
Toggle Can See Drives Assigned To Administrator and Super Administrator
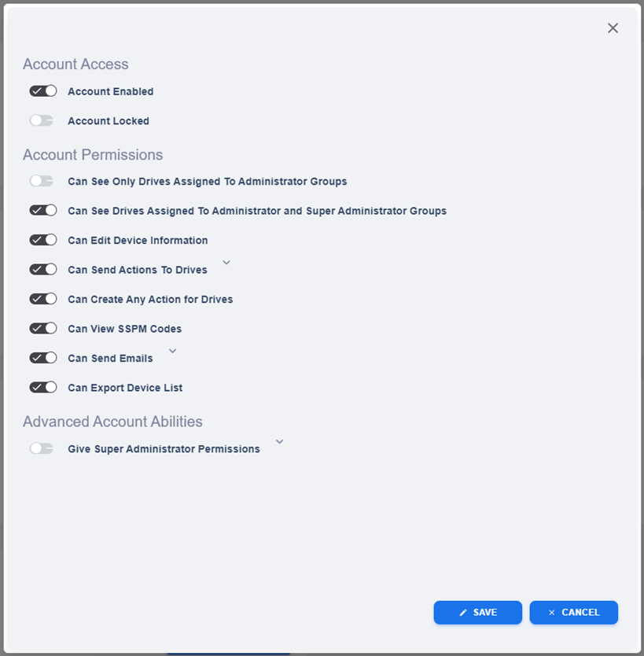point(43,211)
